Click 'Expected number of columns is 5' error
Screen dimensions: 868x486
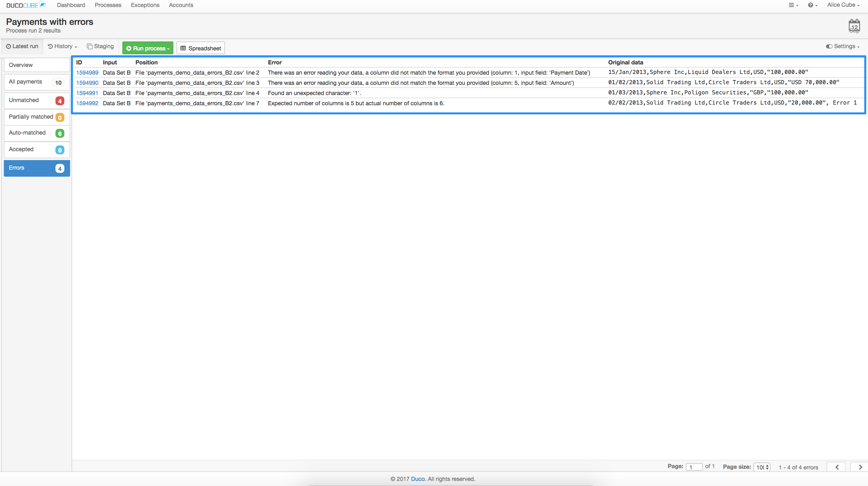[356, 103]
